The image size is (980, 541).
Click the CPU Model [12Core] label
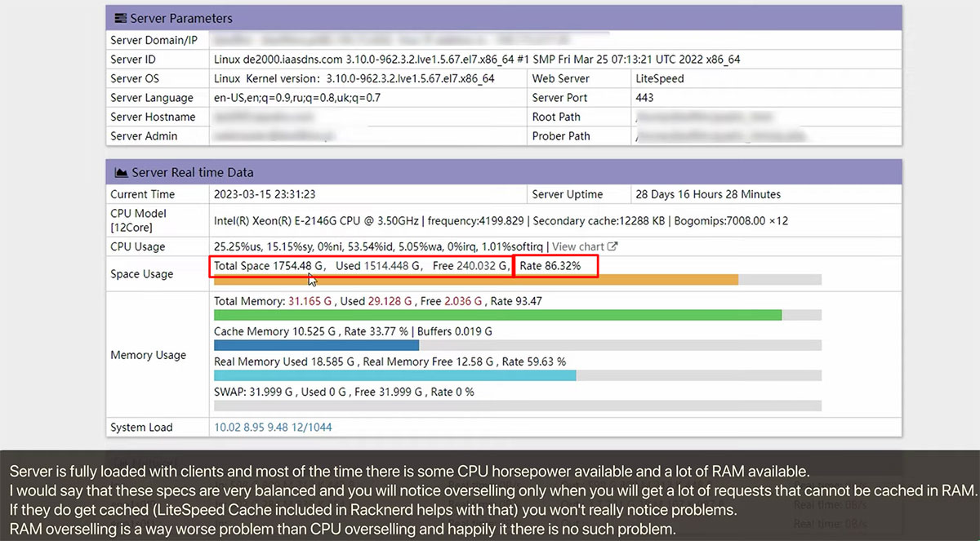(139, 220)
